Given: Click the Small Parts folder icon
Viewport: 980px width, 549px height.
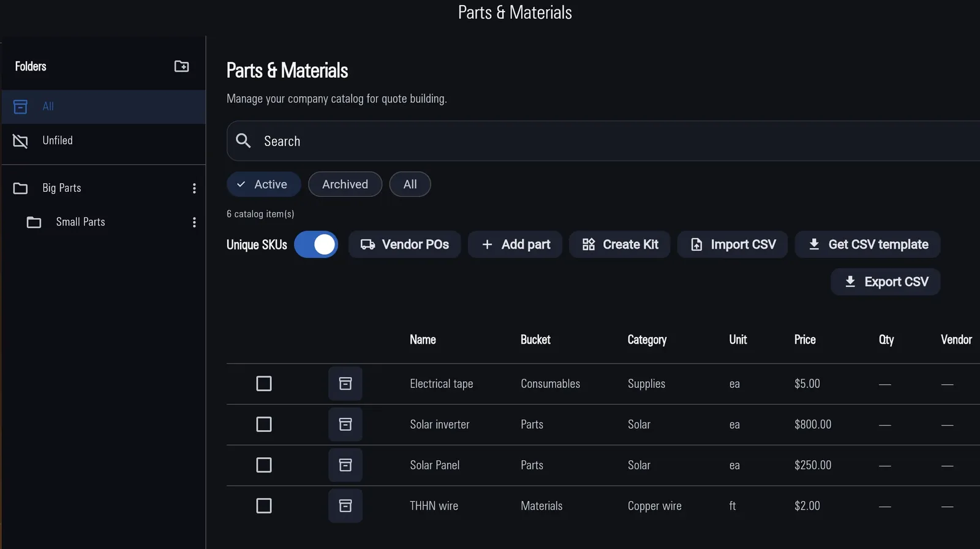Looking at the screenshot, I should (34, 222).
